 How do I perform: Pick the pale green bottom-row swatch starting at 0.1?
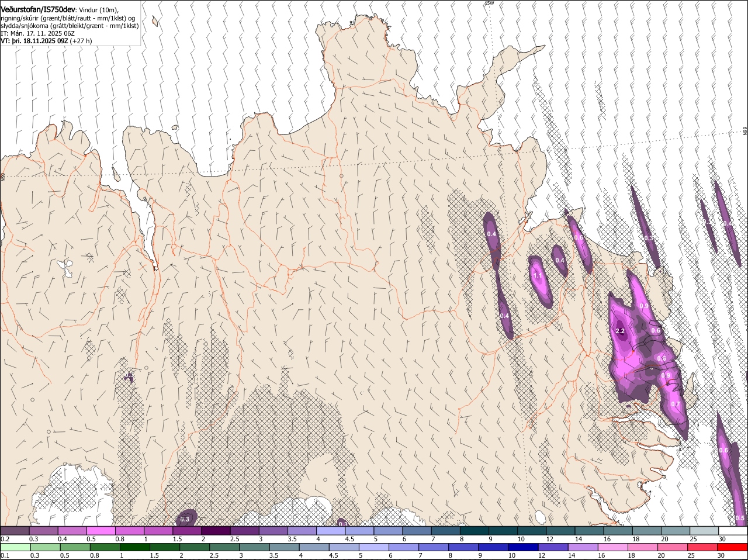15,547
